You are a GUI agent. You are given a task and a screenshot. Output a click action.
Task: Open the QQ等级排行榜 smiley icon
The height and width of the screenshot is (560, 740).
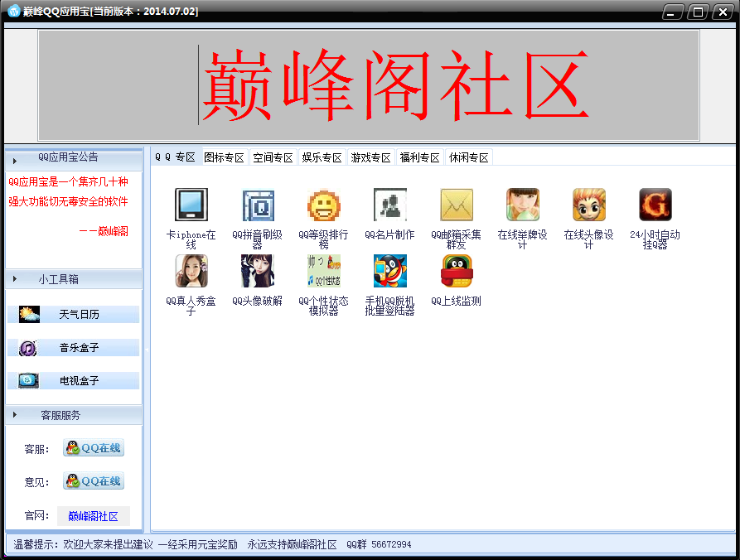coord(324,205)
